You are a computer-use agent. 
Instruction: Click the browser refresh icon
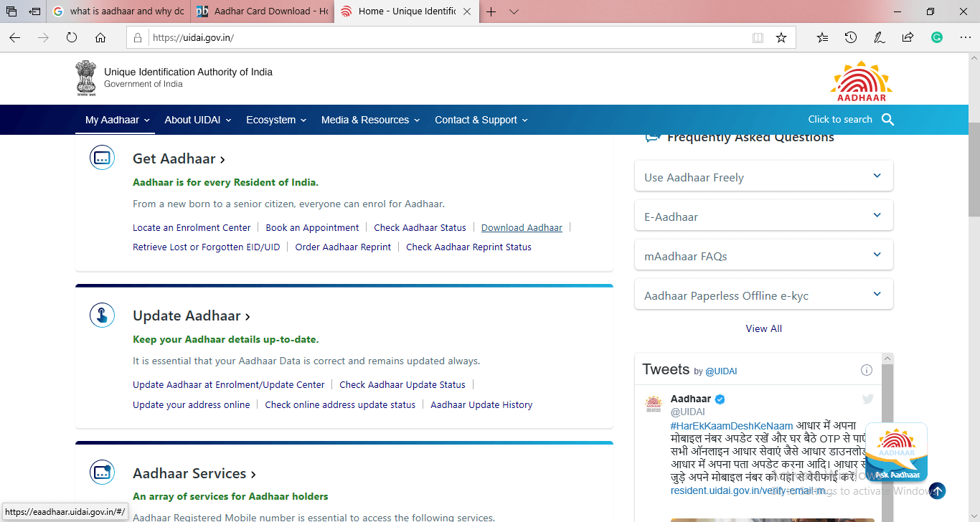click(72, 38)
